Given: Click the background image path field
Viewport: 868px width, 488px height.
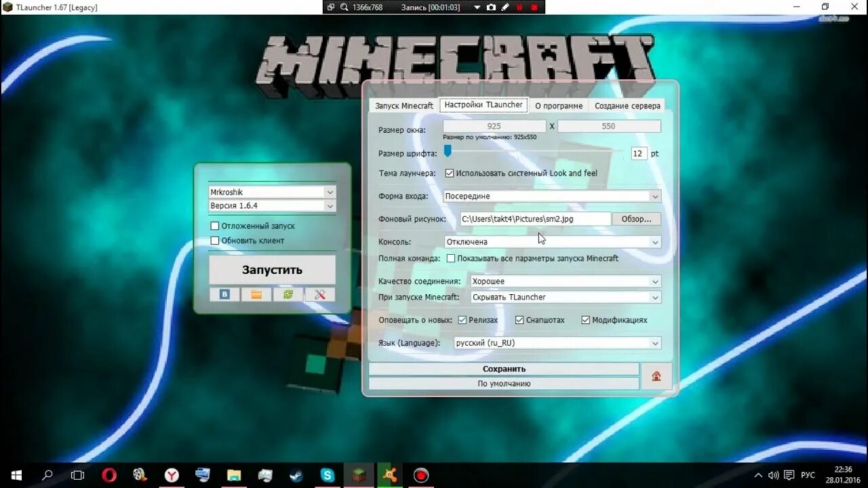Looking at the screenshot, I should tap(536, 219).
